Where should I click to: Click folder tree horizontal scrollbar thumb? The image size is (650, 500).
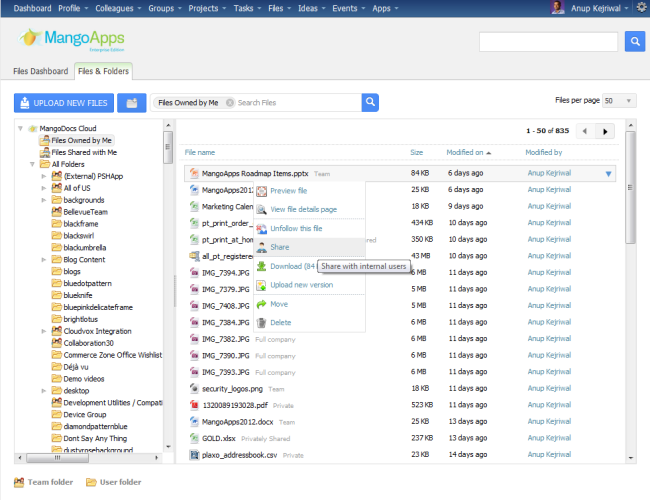pyautogui.click(x=57, y=458)
